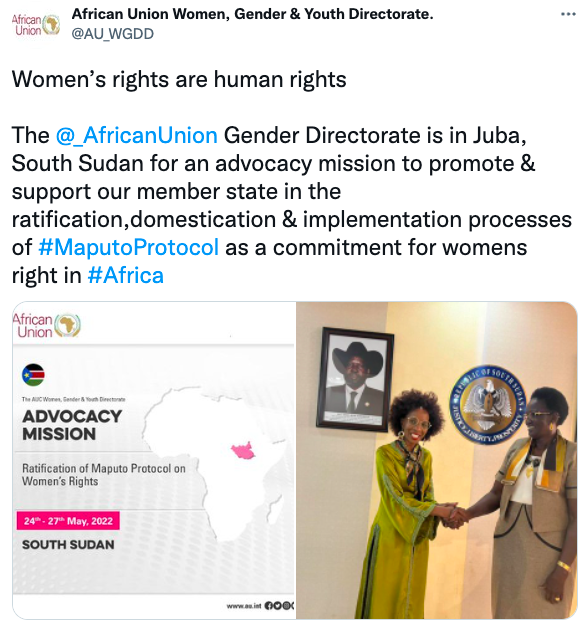The image size is (588, 627).
Task: Click the ADVOCACY MISSION heading on the poster
Action: pos(72,425)
